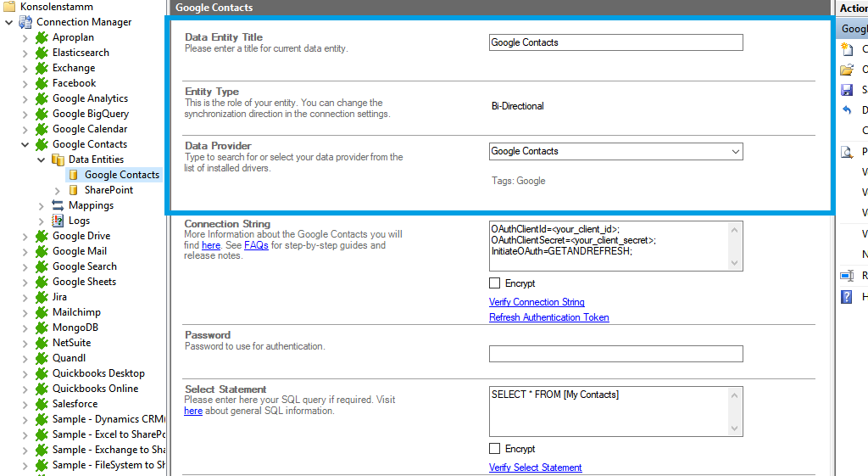Click the blue question mark help icon

click(x=846, y=297)
